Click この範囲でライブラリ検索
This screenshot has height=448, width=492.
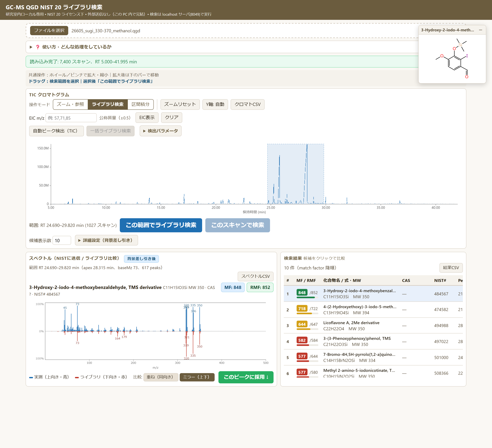[x=161, y=225]
